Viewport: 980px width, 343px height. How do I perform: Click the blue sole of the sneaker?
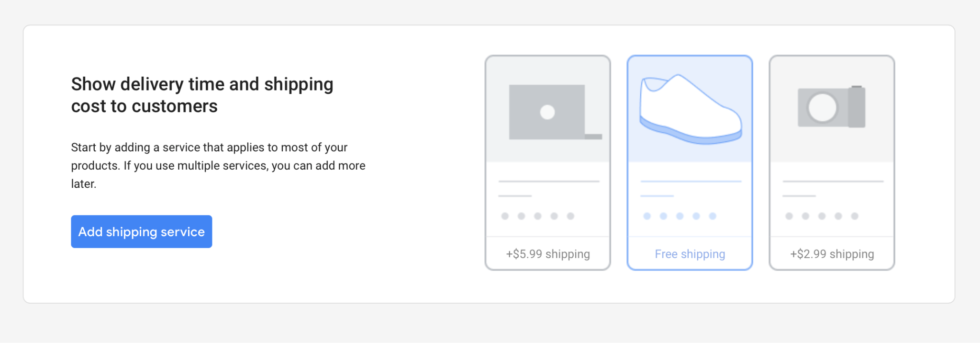[x=690, y=133]
